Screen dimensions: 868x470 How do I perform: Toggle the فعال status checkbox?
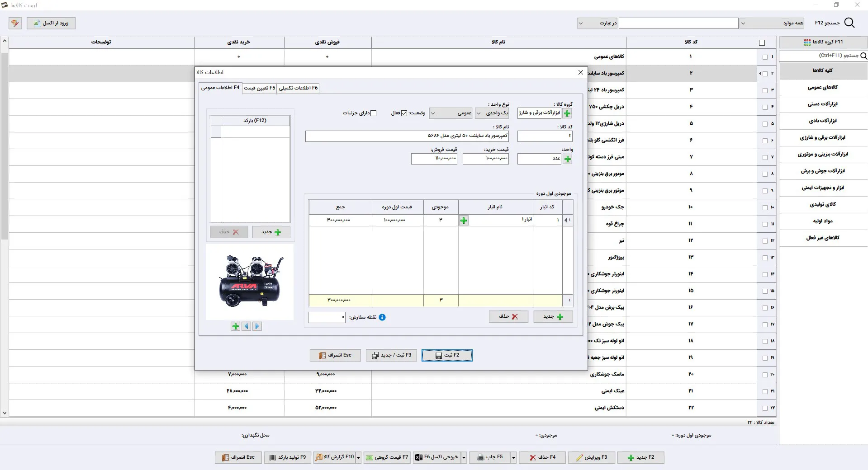(x=404, y=113)
